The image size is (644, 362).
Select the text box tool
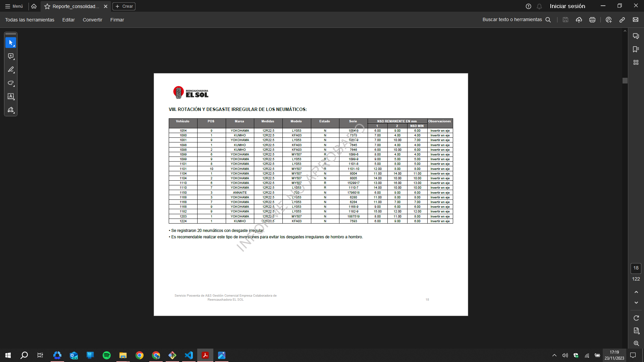coord(11,97)
